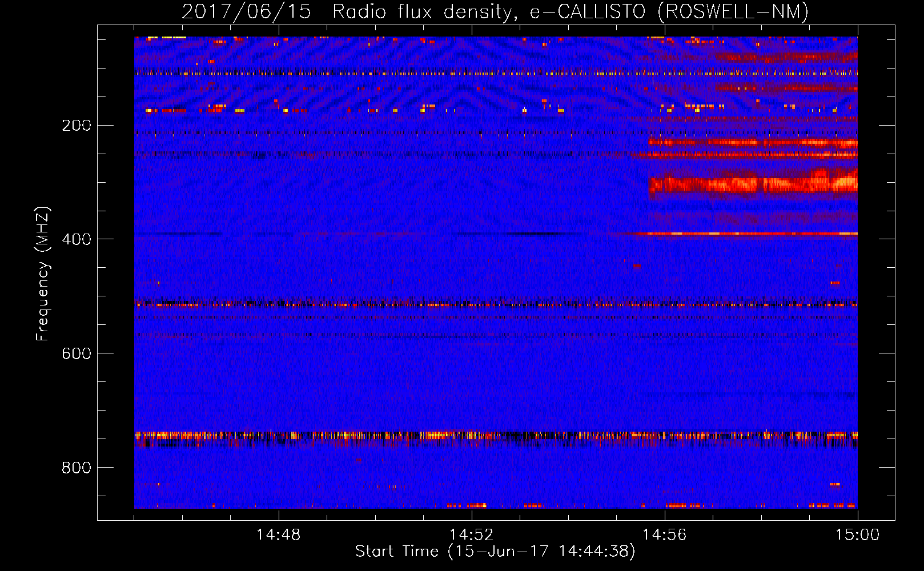
Task: Click the yellow interference band near 750 MHz
Action: coord(496,436)
